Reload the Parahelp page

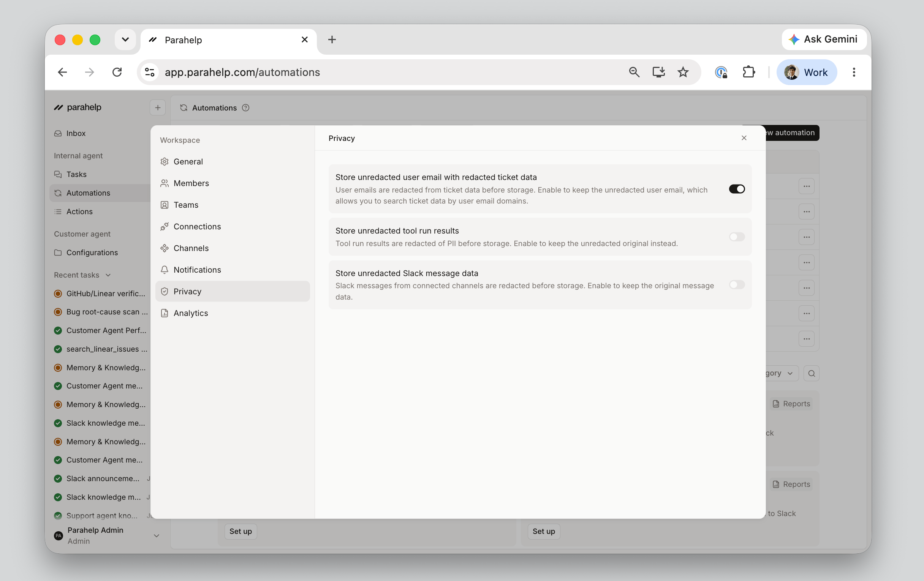pyautogui.click(x=117, y=72)
